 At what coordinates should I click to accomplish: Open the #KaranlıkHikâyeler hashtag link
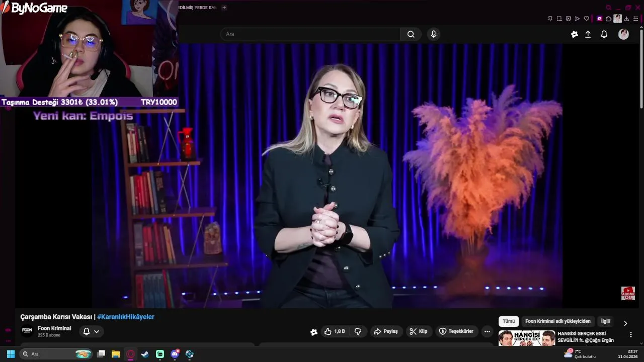pyautogui.click(x=126, y=317)
